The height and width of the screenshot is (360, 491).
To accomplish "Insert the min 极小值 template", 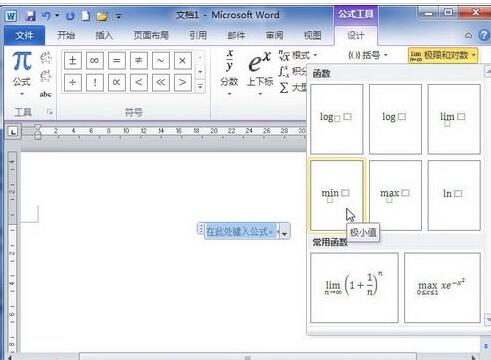I will (336, 195).
